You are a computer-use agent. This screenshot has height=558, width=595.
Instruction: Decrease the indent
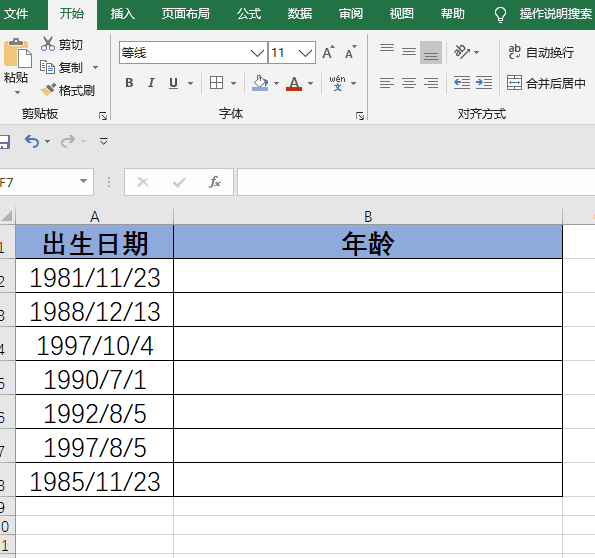pyautogui.click(x=462, y=82)
